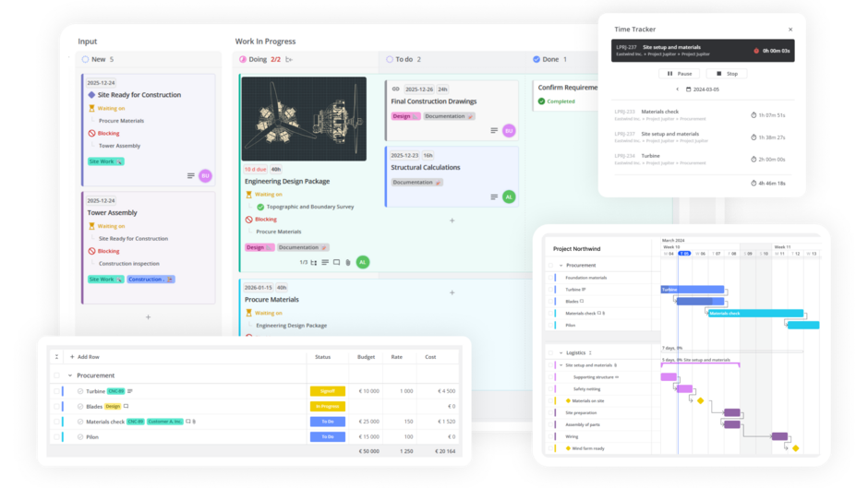Image resolution: width=868 pixels, height=488 pixels.
Task: Go to previous date in Time Tracker
Action: coord(677,89)
